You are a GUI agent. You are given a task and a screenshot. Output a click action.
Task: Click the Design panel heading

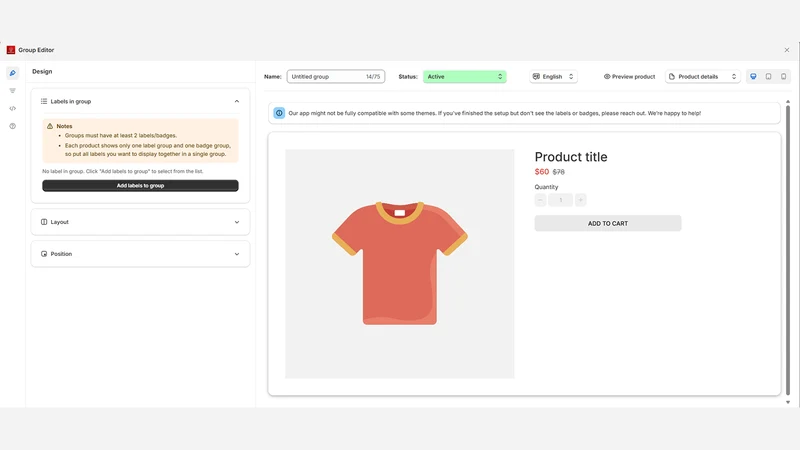tap(42, 71)
